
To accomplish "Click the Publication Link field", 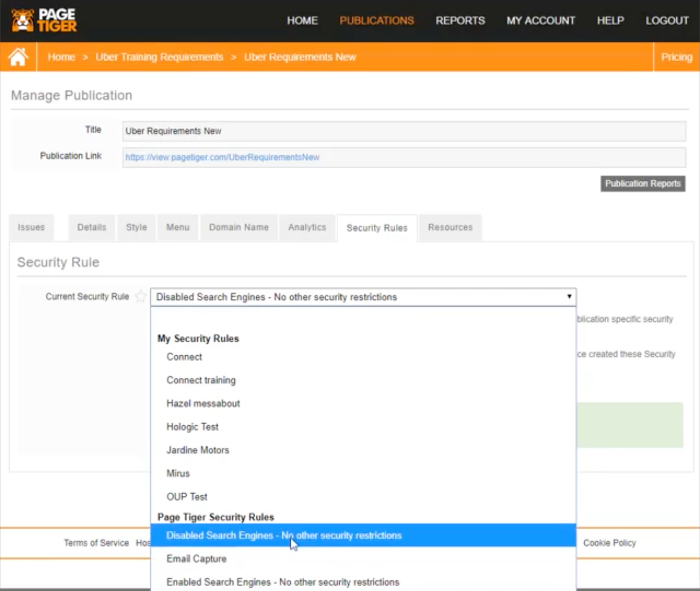I will pyautogui.click(x=404, y=157).
